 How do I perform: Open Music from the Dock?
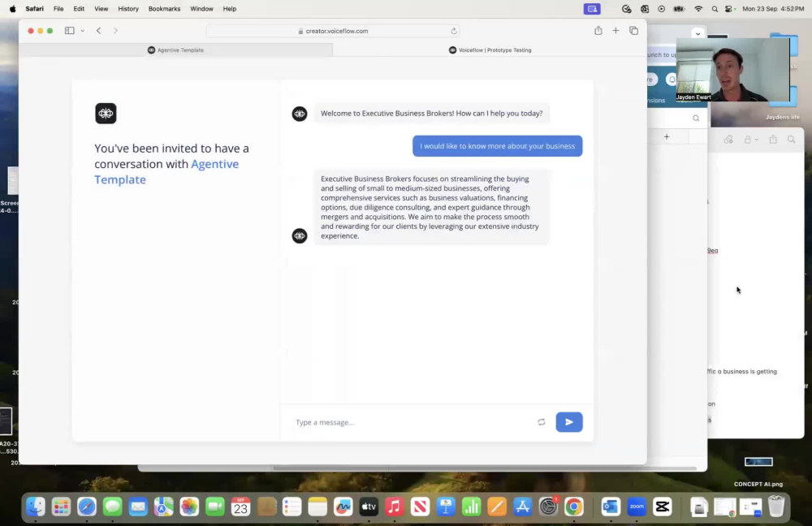[394, 507]
